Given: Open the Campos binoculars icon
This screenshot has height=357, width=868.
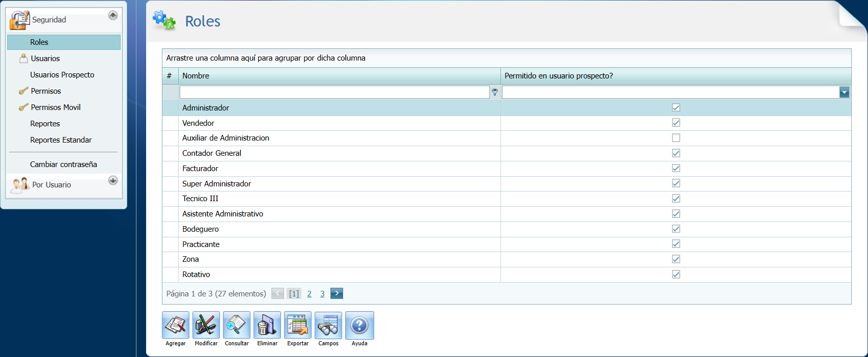Looking at the screenshot, I should pyautogui.click(x=328, y=325).
